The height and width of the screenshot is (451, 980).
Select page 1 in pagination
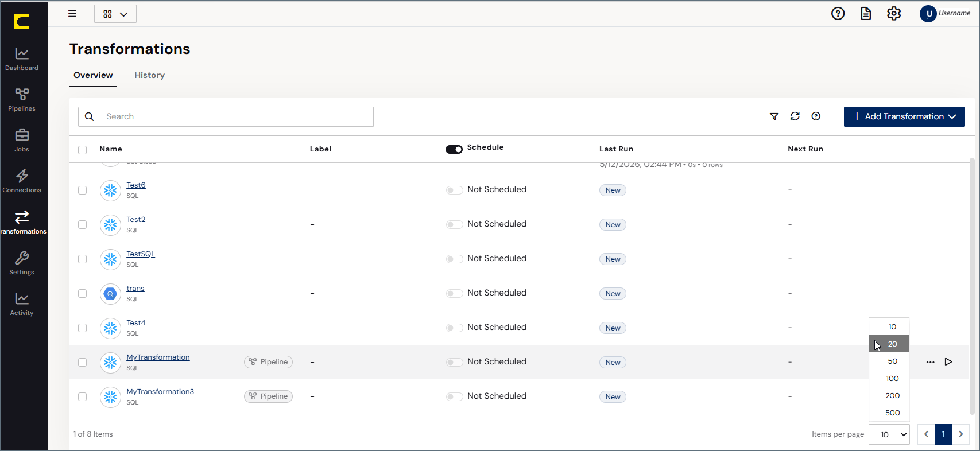coord(944,434)
